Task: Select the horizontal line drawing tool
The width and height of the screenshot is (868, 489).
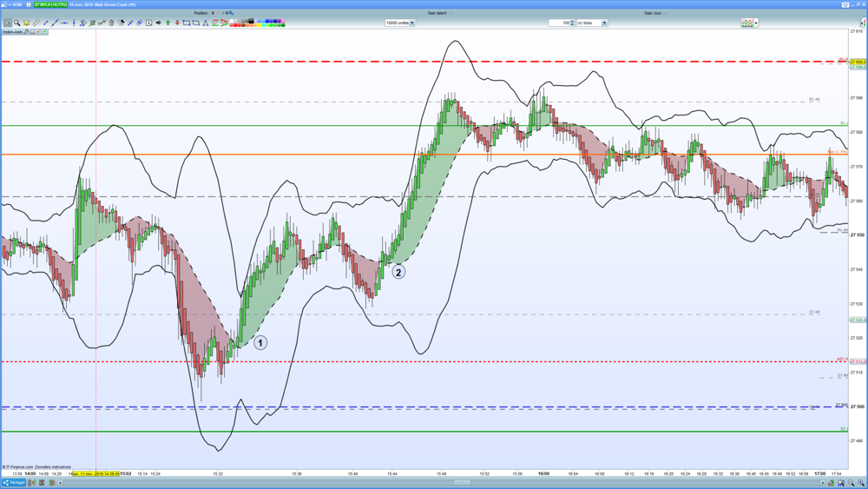Action: [64, 23]
